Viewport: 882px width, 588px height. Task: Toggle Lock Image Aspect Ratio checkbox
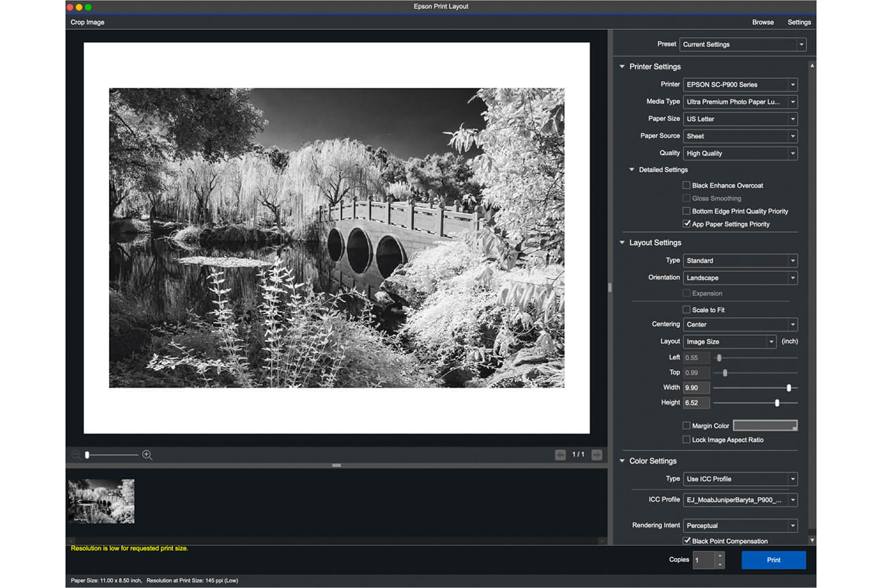(687, 440)
